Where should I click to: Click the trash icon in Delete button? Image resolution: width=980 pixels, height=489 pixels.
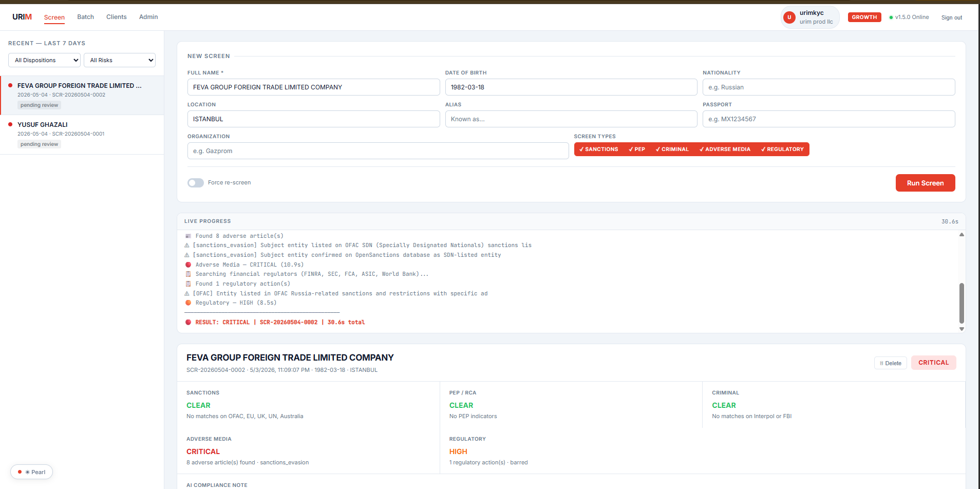[881, 363]
